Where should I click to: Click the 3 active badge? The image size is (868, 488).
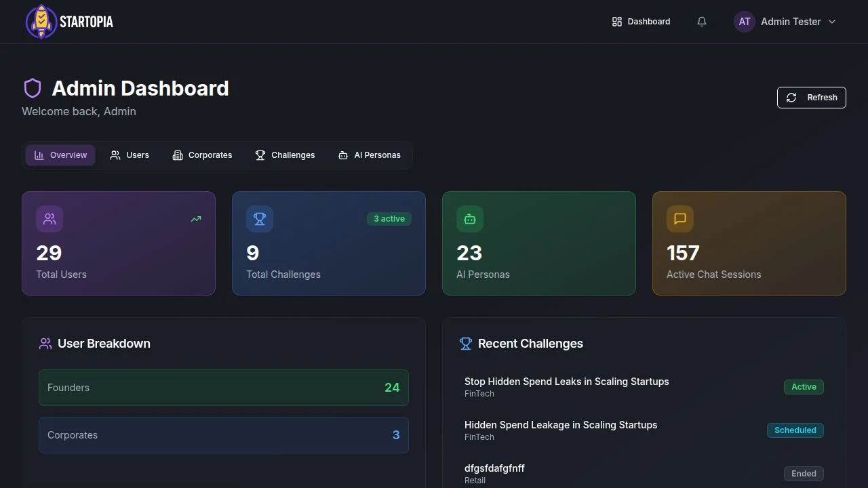tap(389, 219)
